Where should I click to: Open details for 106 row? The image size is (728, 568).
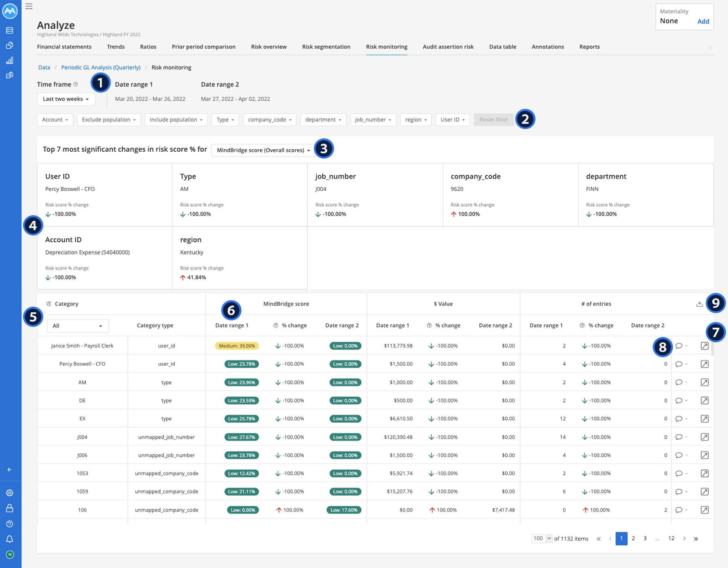(705, 510)
